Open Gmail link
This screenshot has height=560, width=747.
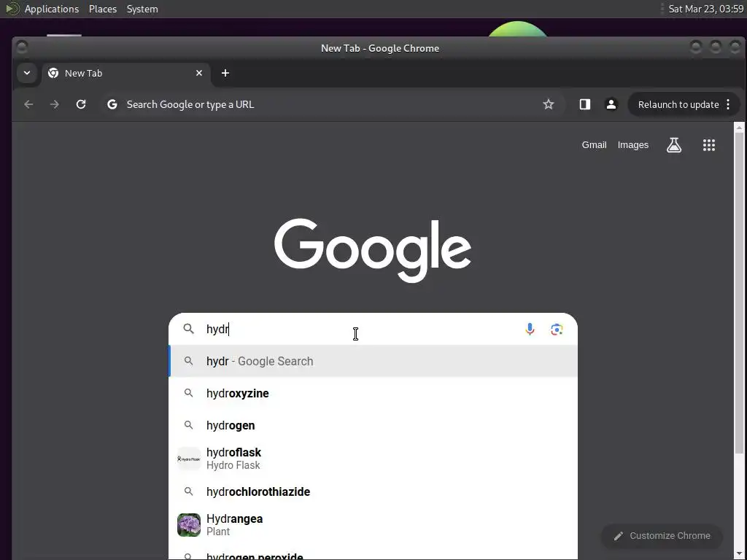(594, 145)
